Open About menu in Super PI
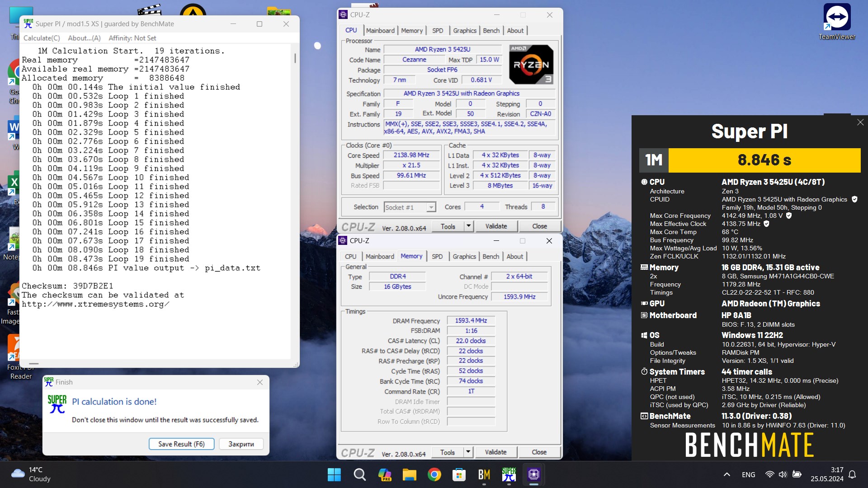Image resolution: width=868 pixels, height=488 pixels. point(84,38)
